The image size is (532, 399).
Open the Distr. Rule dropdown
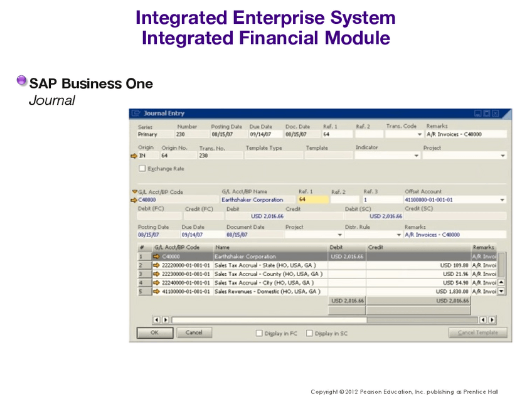point(398,235)
